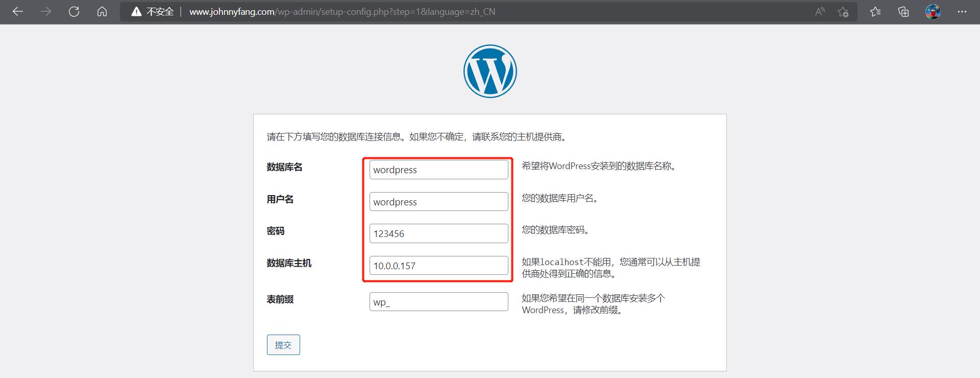This screenshot has width=980, height=378.
Task: Click the 密码 label
Action: click(276, 231)
